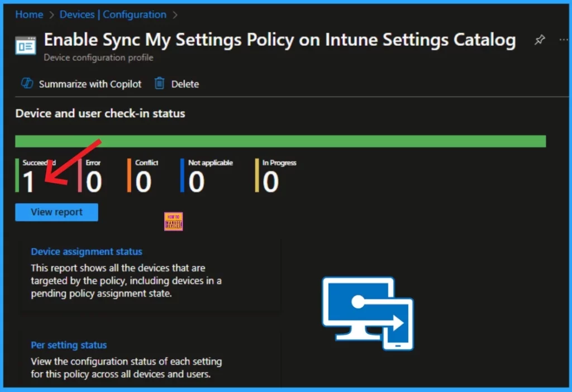
Task: Click the device sync illustration
Action: [368, 314]
